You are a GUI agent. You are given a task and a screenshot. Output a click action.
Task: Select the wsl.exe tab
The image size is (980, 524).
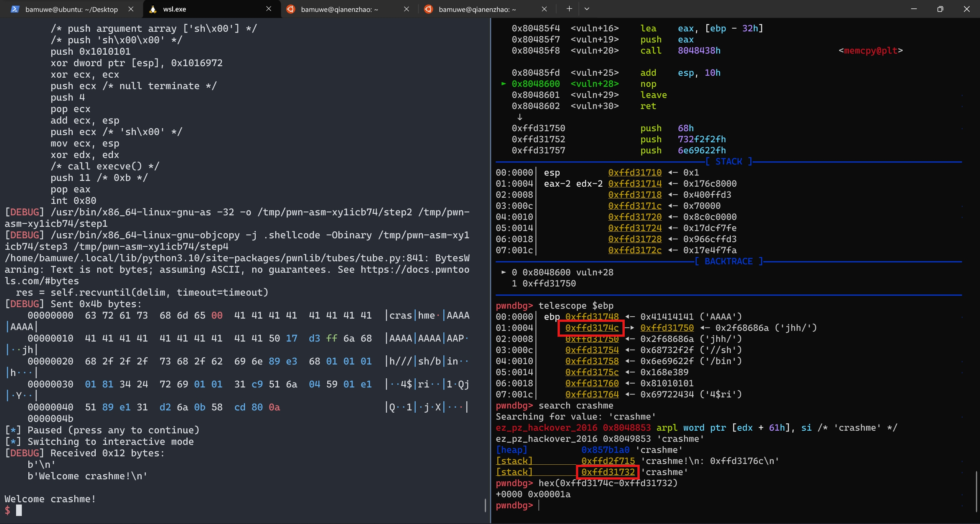175,9
